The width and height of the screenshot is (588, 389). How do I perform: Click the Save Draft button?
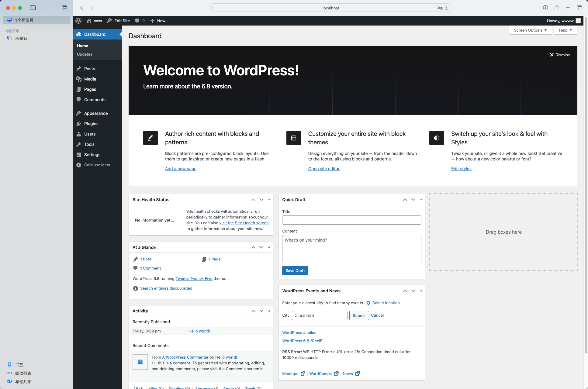tap(295, 270)
